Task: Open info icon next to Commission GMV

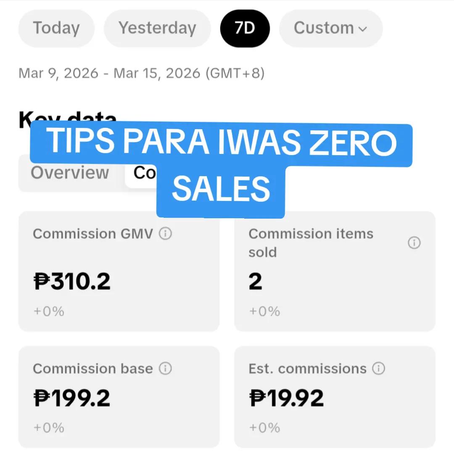Action: point(165,234)
